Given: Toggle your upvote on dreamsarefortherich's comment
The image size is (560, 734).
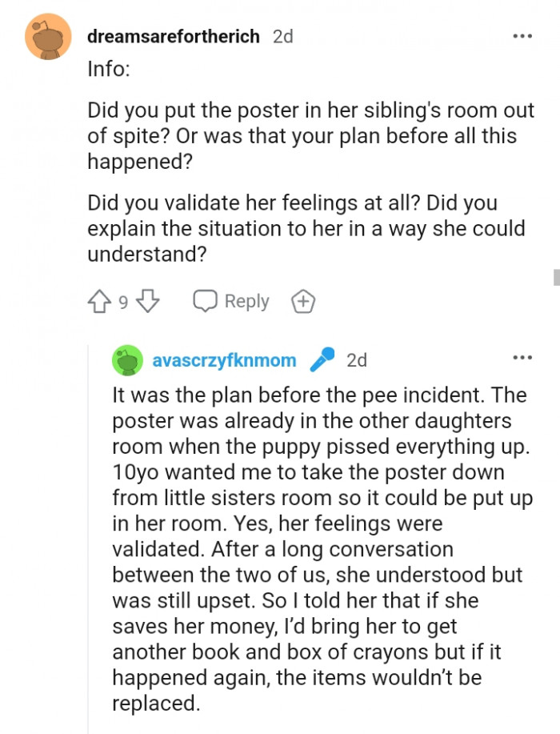Looking at the screenshot, I should click(x=98, y=301).
